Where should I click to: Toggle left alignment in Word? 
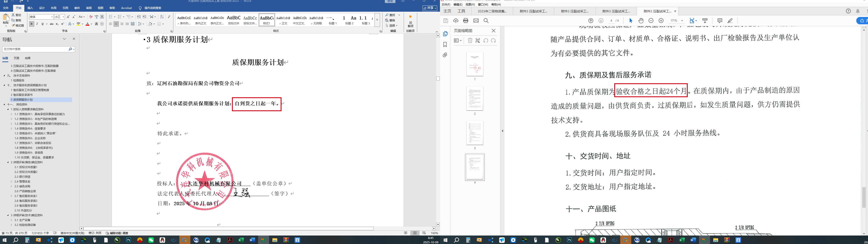tap(111, 24)
